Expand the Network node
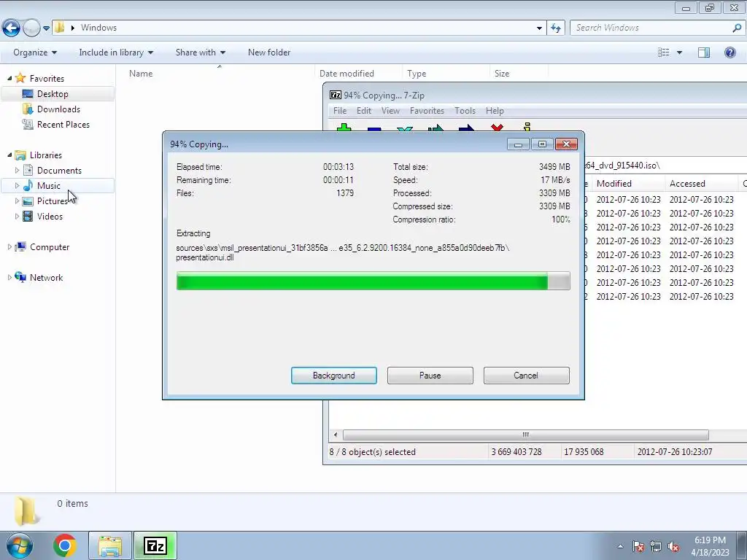The image size is (747, 560). click(x=9, y=277)
